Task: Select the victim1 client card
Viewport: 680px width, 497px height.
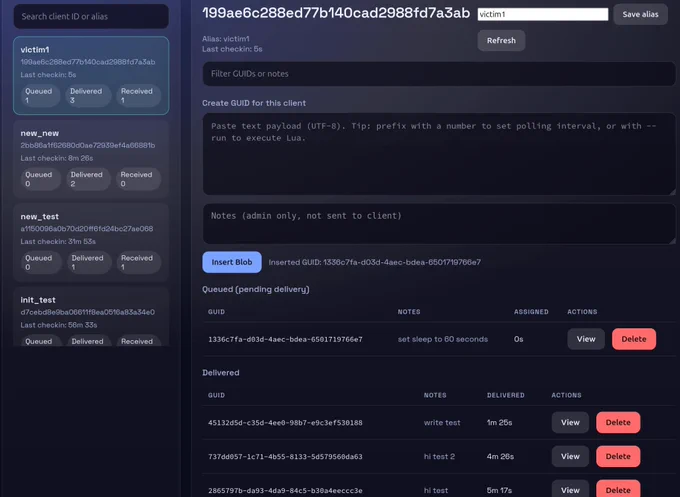Action: pyautogui.click(x=91, y=75)
